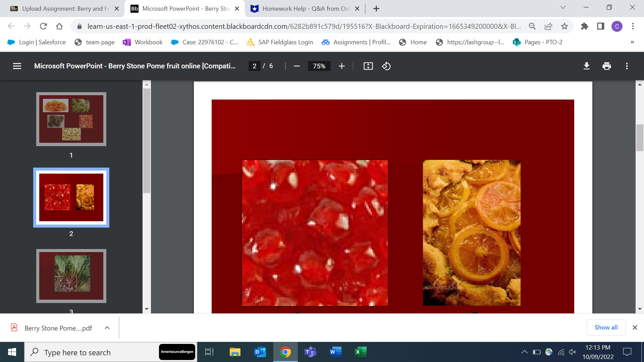This screenshot has width=644, height=362.
Task: Click the PDF zoom in plus button
Action: point(341,66)
